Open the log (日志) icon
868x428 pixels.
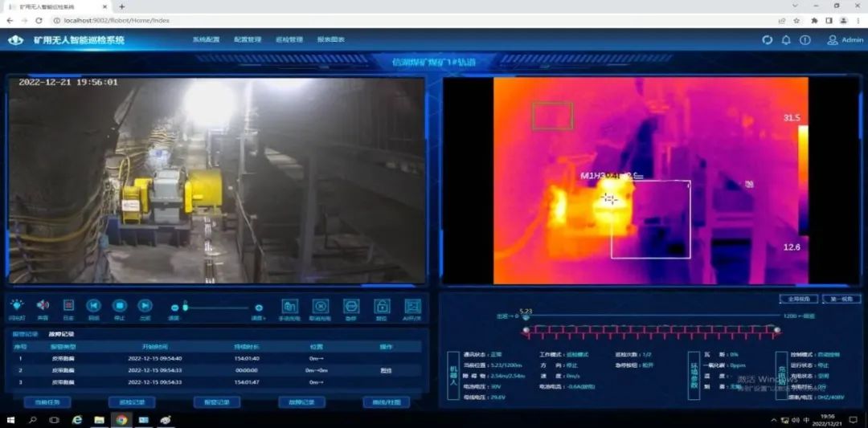68,305
